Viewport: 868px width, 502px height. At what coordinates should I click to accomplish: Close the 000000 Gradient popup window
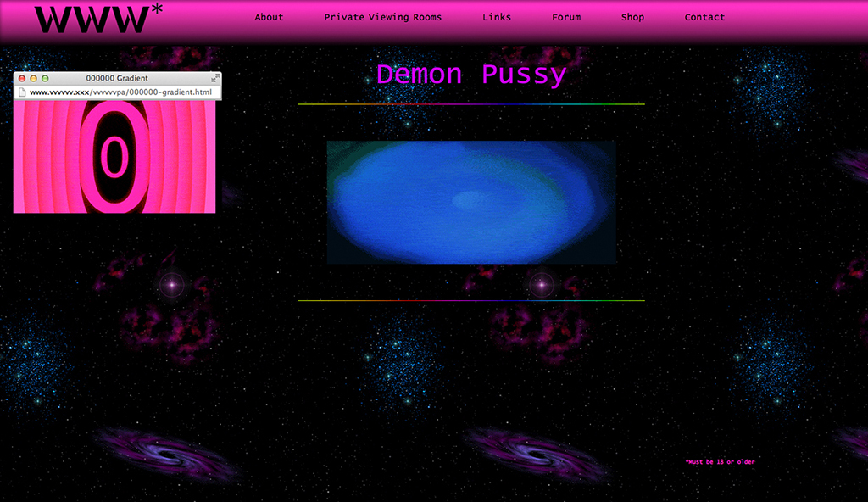[x=22, y=79]
